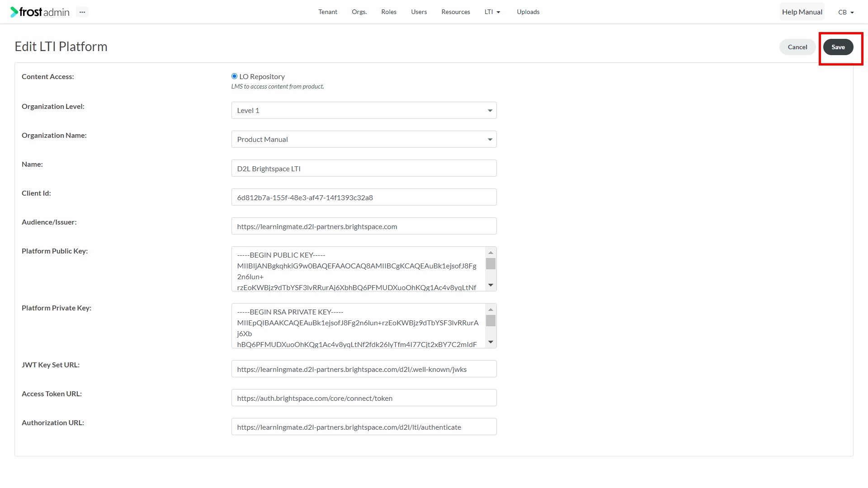The width and height of the screenshot is (868, 488).
Task: Click the Access Token URL field
Action: [x=364, y=398]
